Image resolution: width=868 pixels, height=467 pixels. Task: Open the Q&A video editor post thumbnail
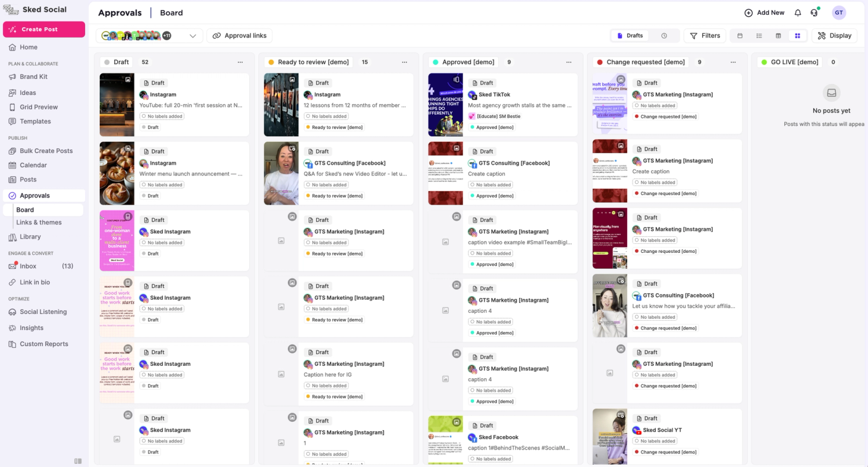click(281, 173)
